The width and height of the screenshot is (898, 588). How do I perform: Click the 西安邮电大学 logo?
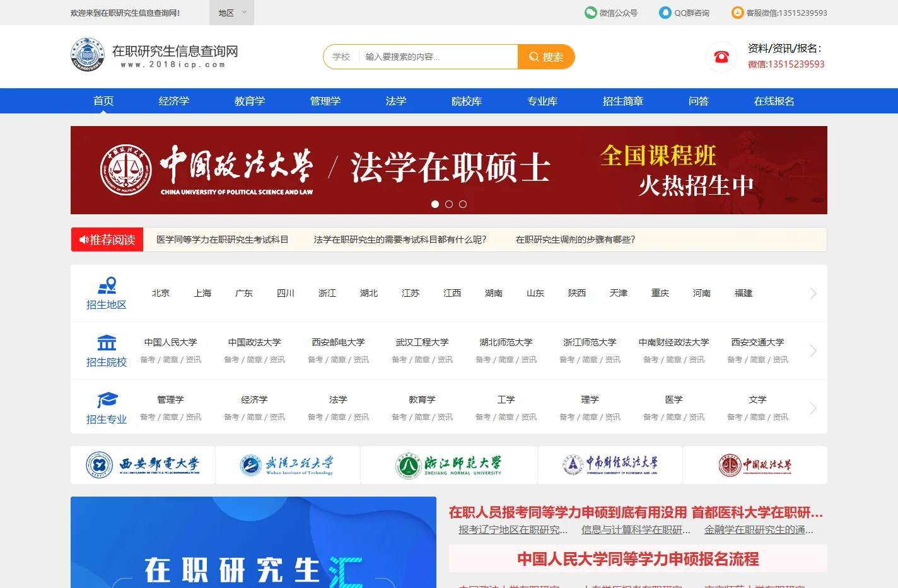coord(143,465)
